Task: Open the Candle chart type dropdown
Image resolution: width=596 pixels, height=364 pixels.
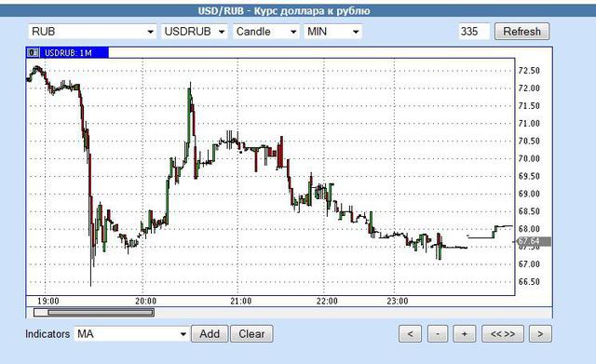Action: (x=265, y=32)
